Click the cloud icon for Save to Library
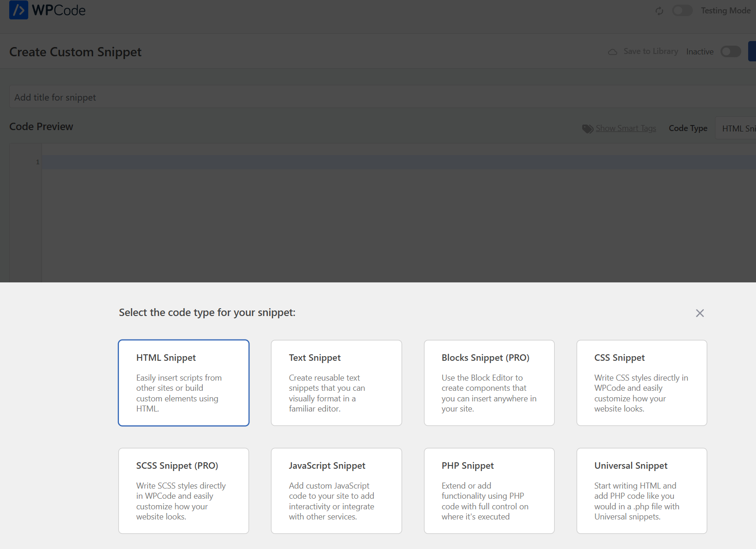This screenshot has height=549, width=756. pos(613,52)
